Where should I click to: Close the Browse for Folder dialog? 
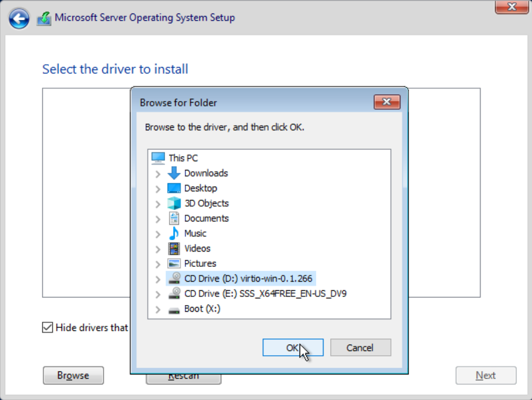[x=387, y=102]
